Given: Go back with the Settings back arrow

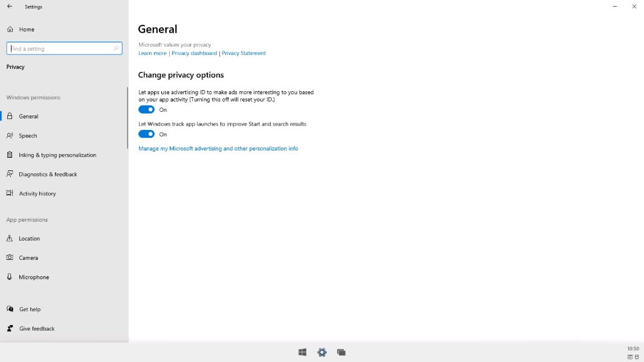Looking at the screenshot, I should pyautogui.click(x=10, y=7).
